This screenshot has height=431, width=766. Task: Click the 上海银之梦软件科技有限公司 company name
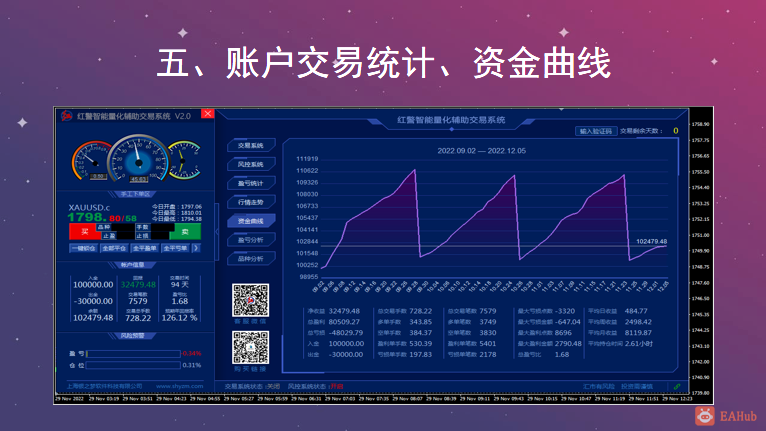point(105,386)
